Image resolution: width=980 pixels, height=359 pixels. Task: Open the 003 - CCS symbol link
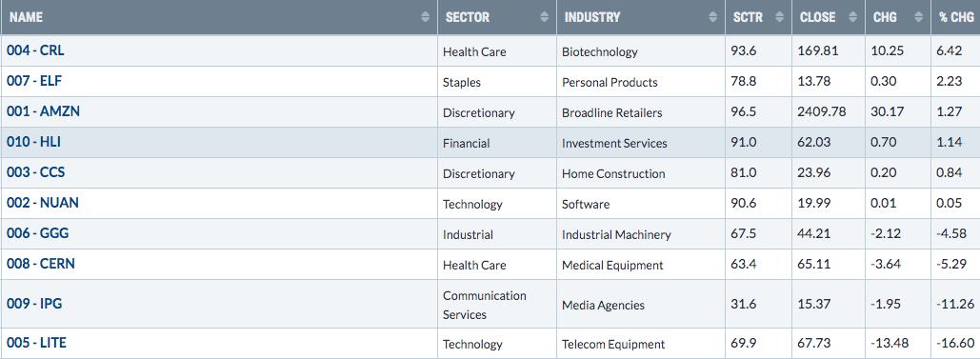[x=35, y=172]
